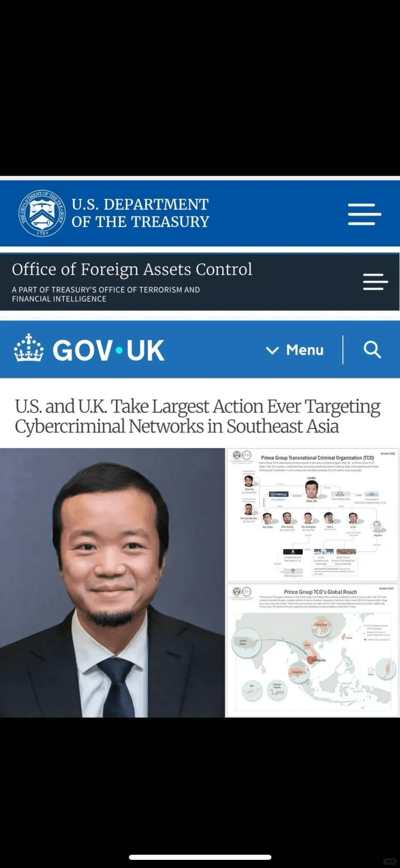This screenshot has height=868, width=400.
Task: Click the Office of Foreign Assets Control heading
Action: click(132, 269)
